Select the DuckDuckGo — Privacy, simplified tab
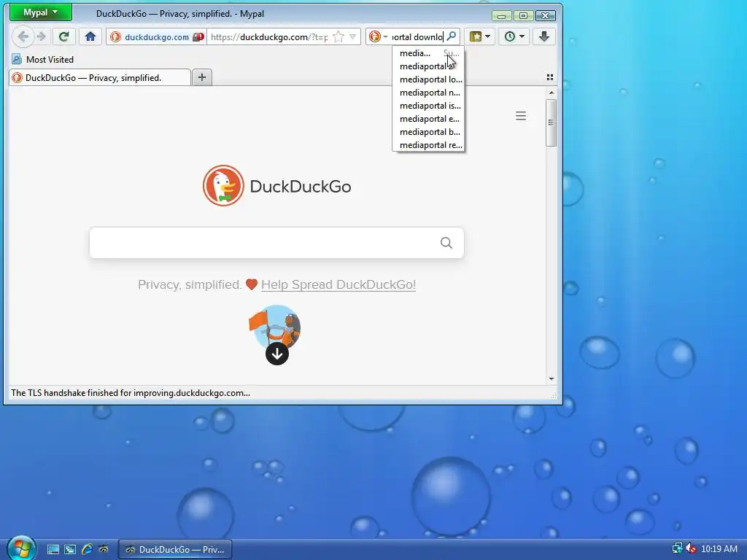Viewport: 747px width, 560px height. coord(99,77)
